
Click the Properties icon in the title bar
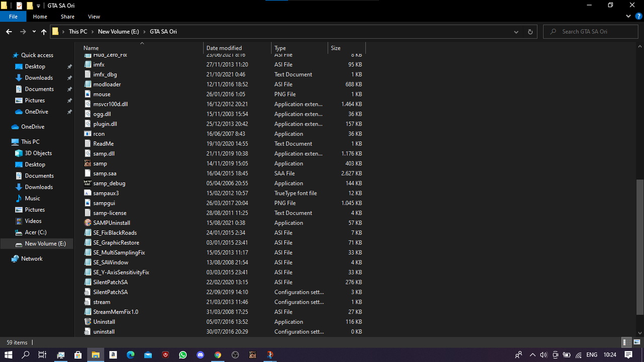click(x=19, y=6)
